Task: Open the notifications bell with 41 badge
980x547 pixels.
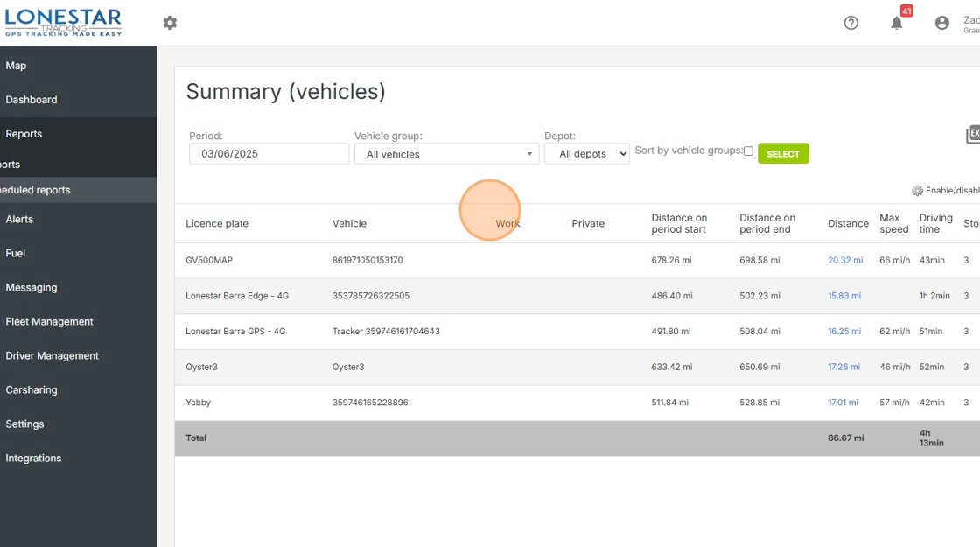Action: click(897, 23)
